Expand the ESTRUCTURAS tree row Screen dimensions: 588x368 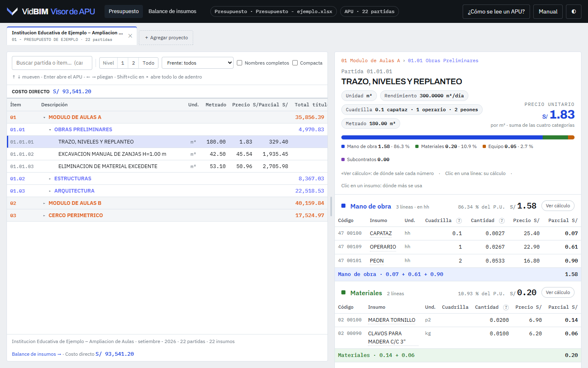pos(50,179)
